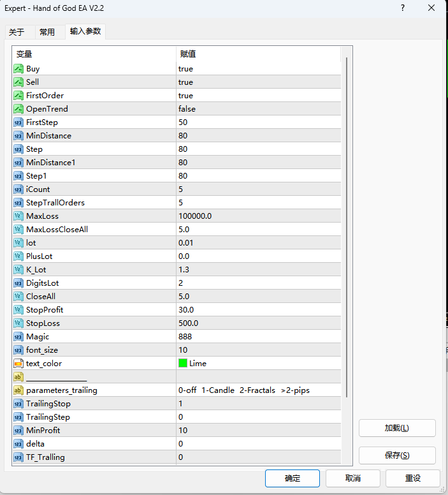Click the 加载(L) button
Viewport: 448px width, 495px height.
(397, 428)
